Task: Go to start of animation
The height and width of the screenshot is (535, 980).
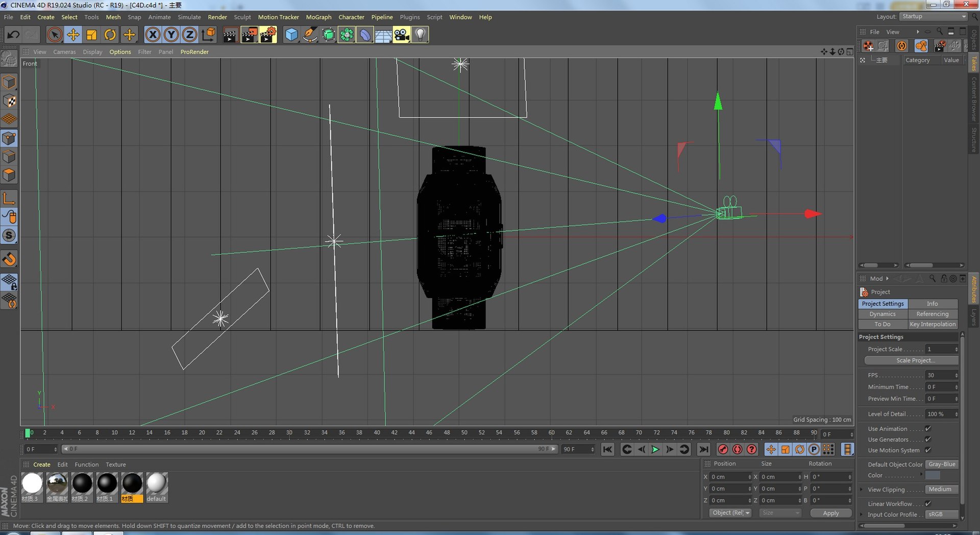Action: (x=607, y=449)
